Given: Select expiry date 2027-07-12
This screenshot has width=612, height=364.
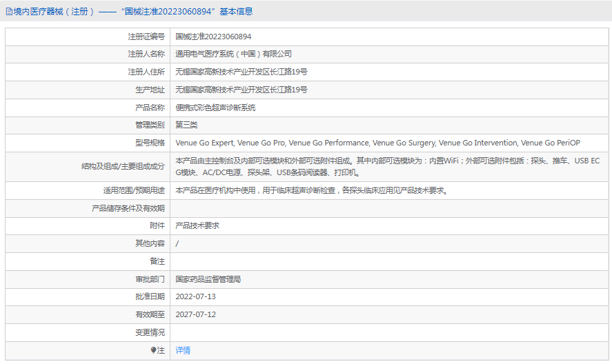Looking at the screenshot, I should [195, 314].
